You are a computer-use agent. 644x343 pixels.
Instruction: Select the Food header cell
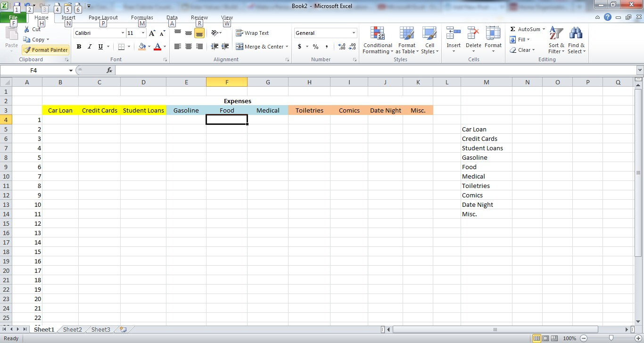point(226,110)
